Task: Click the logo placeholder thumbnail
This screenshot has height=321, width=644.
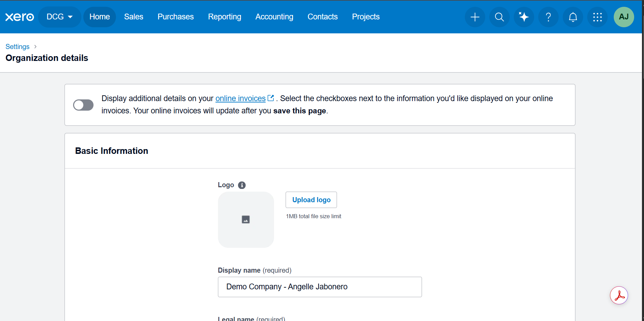Action: (246, 220)
